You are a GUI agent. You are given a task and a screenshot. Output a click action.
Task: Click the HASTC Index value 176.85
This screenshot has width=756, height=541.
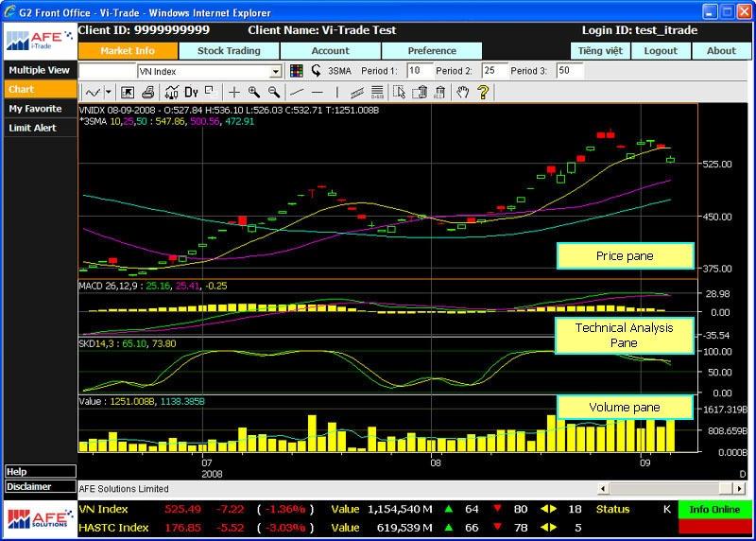(182, 528)
